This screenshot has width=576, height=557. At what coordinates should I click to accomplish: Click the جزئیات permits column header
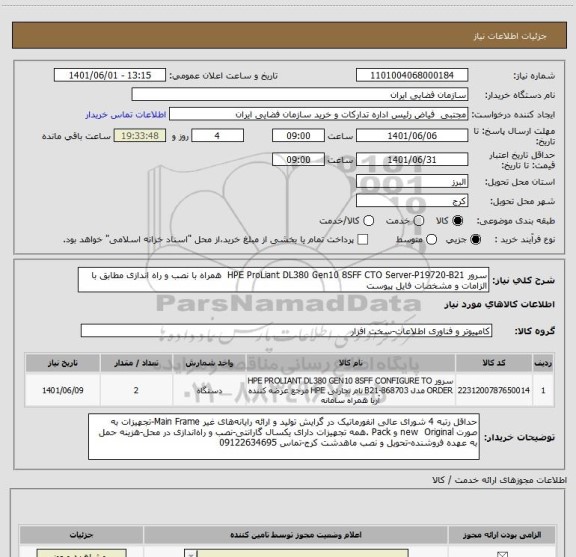coord(82,535)
